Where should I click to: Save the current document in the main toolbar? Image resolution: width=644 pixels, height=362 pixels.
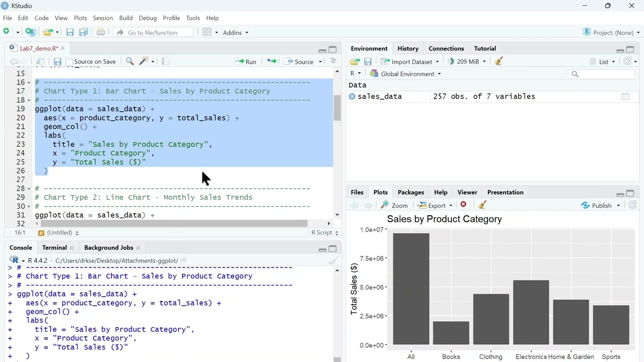pos(70,32)
